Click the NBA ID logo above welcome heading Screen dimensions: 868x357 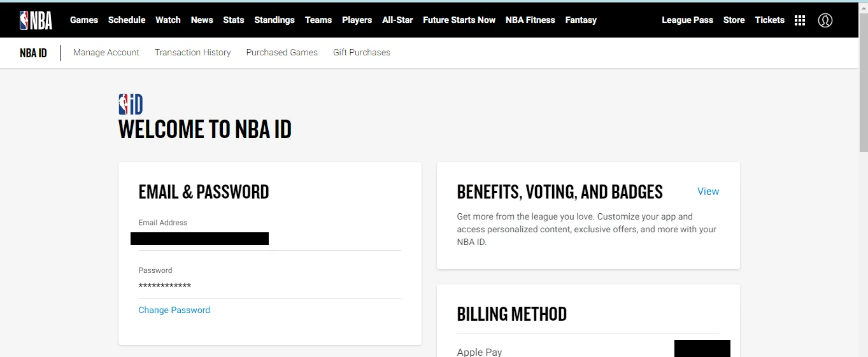131,104
